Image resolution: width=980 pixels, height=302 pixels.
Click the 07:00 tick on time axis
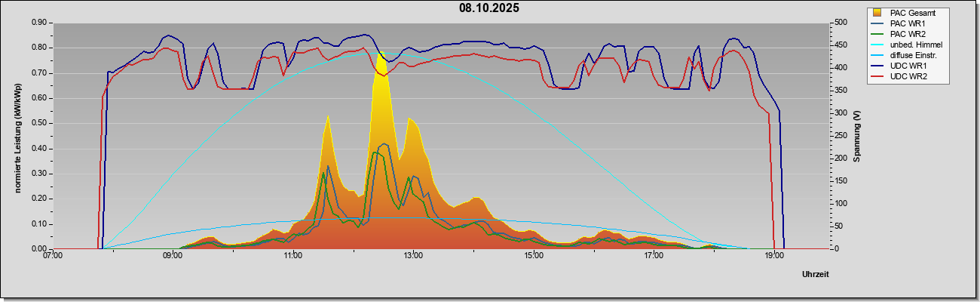(x=53, y=257)
